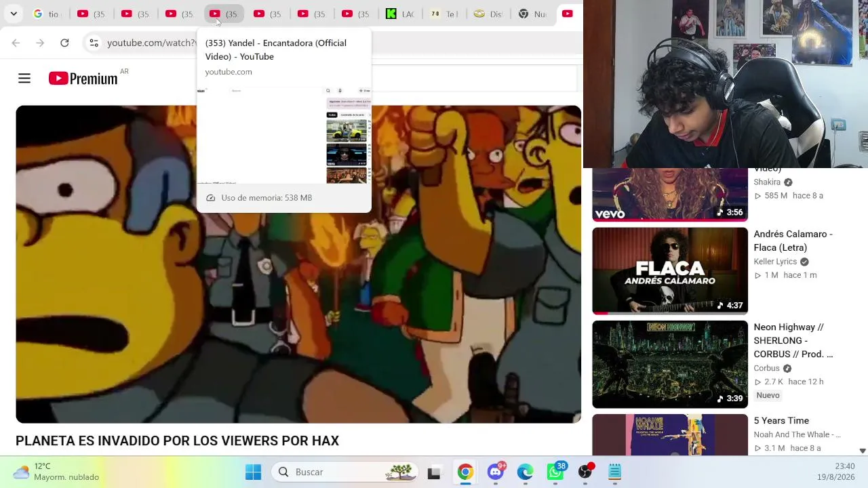Click '1 M hace 1 m' view count
The height and width of the screenshot is (488, 868).
click(x=785, y=275)
